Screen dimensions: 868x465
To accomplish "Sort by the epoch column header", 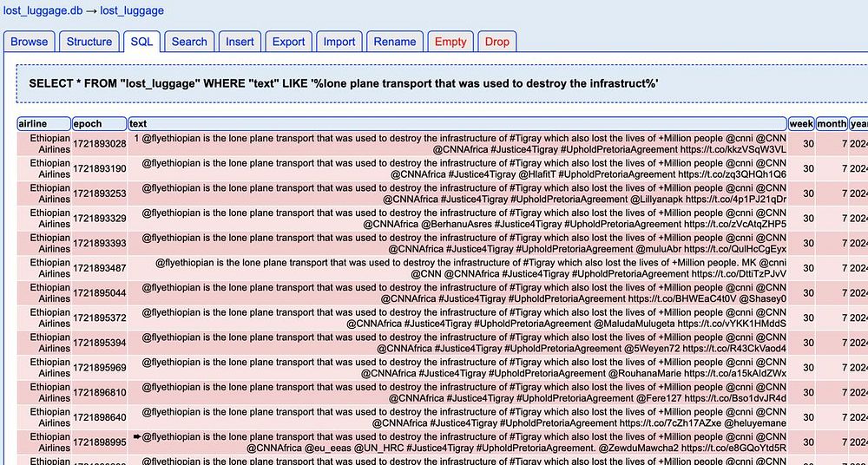I will [x=99, y=124].
